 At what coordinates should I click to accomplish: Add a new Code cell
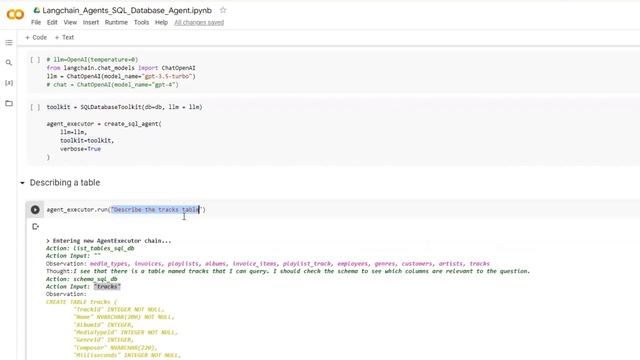point(36,37)
